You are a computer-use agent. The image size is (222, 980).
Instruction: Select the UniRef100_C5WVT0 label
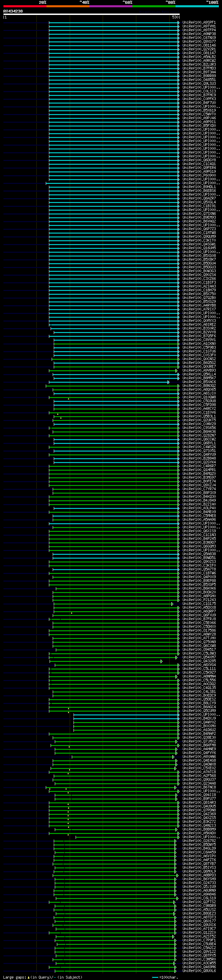coord(199,114)
